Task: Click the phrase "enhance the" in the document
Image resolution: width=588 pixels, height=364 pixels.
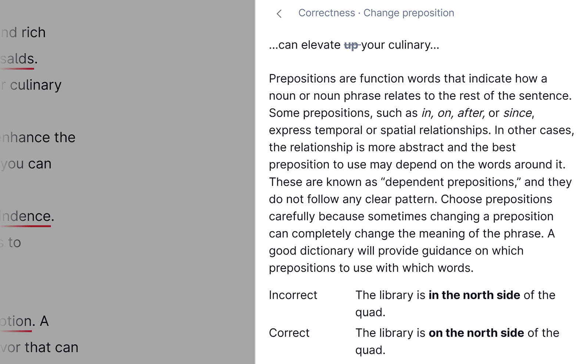Action: (37, 137)
